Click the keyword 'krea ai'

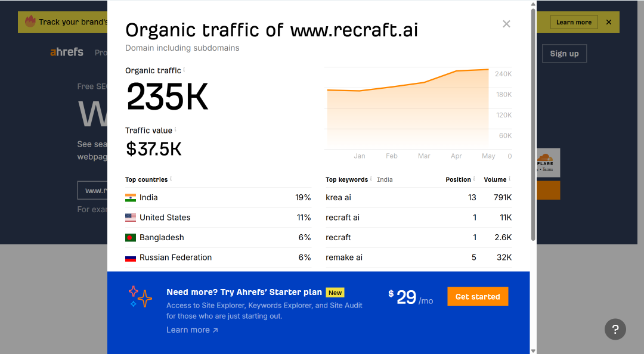coord(339,197)
